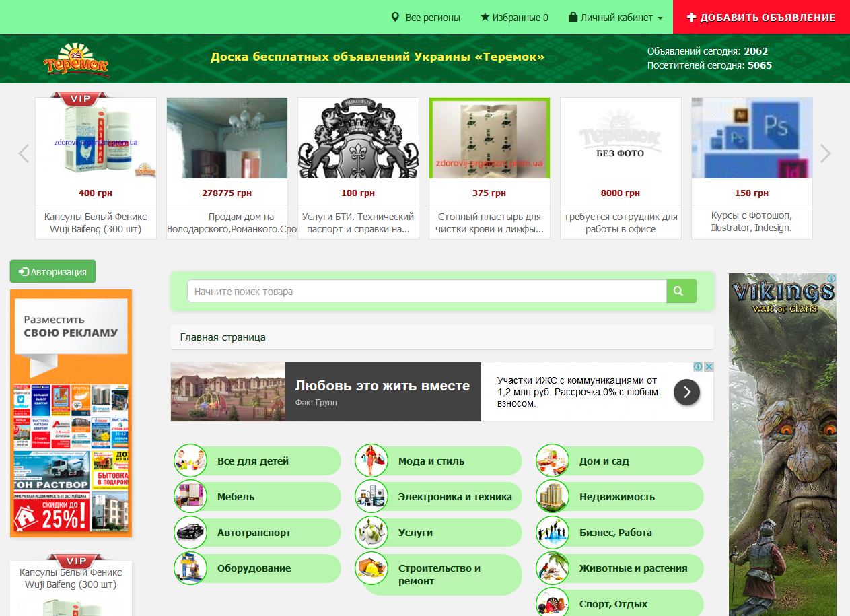Click the Животные и растения category icon
Image resolution: width=850 pixels, height=616 pixels.
[x=553, y=568]
